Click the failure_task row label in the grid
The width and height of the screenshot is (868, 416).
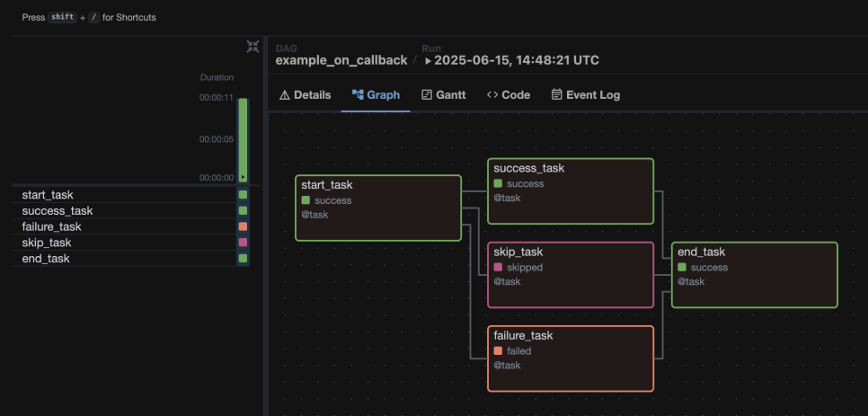click(51, 226)
